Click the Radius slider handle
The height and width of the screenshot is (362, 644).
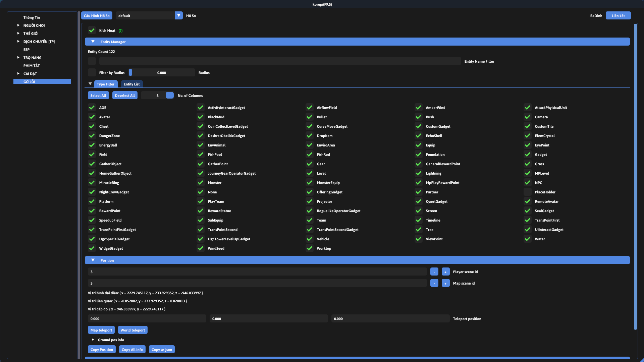click(x=130, y=73)
